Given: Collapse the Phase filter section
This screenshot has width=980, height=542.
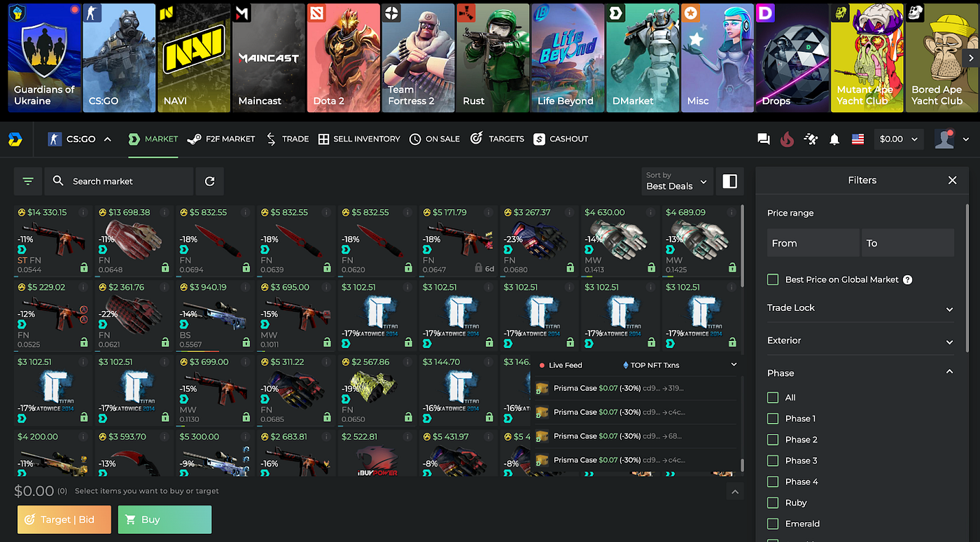Looking at the screenshot, I should (949, 372).
